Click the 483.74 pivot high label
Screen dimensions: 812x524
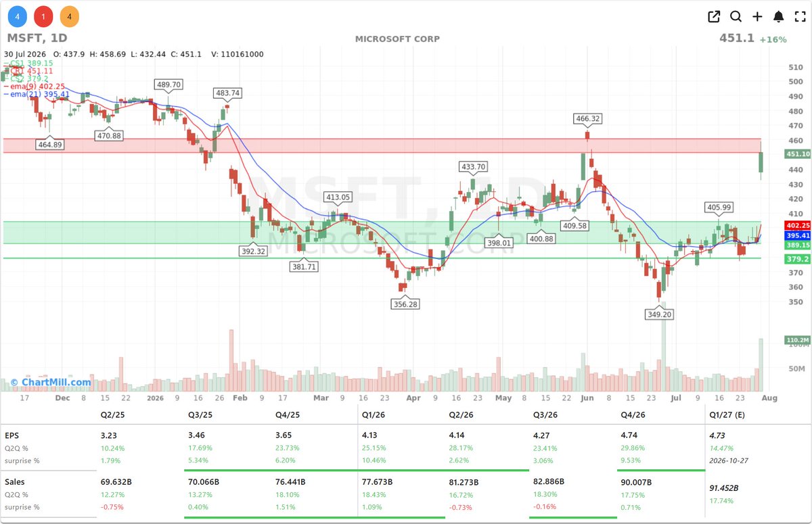pyautogui.click(x=227, y=93)
